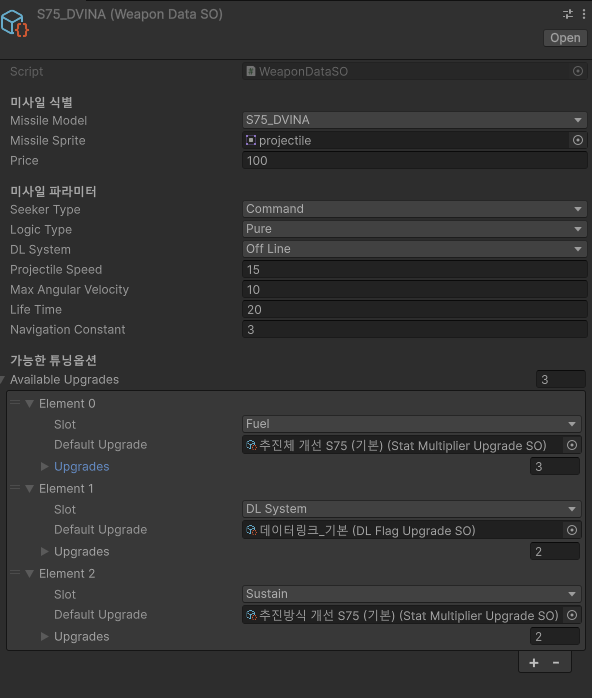
Task: Collapse the Available Upgrades list
Action: (x=3, y=380)
